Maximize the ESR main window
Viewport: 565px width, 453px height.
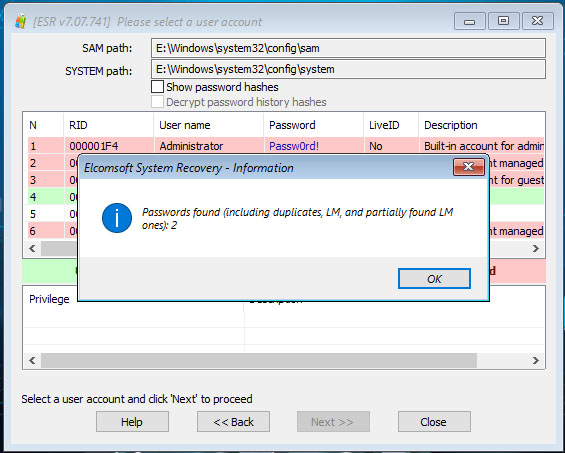pos(503,21)
